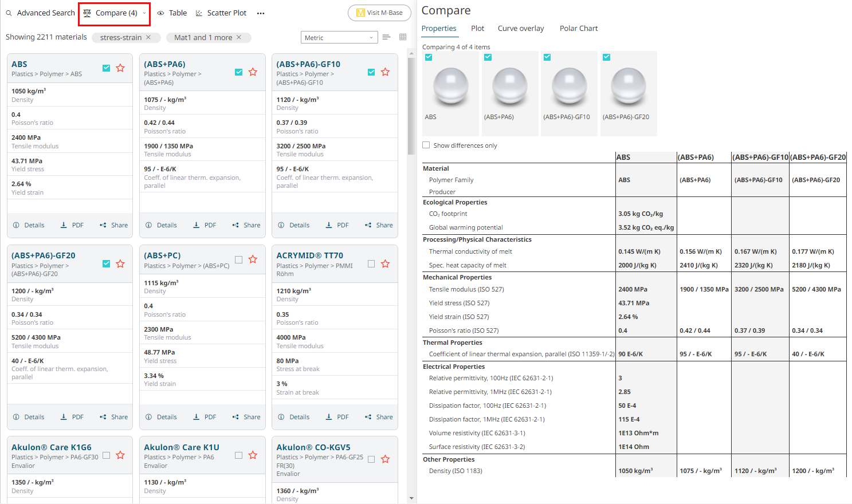Open Details for the (ABS+PA6)-GF20 card
This screenshot has height=504, width=852.
(x=29, y=417)
